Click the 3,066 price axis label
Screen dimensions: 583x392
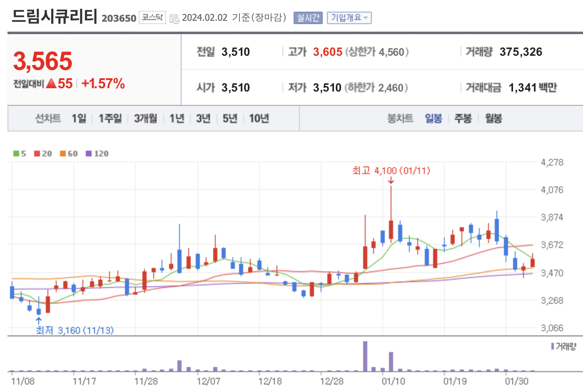552,328
